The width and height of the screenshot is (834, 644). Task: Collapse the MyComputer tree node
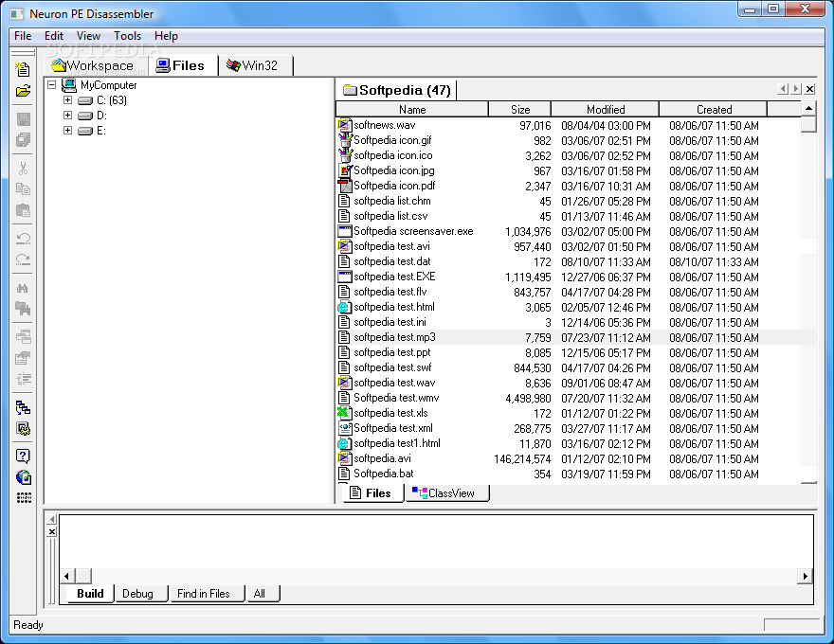click(51, 84)
